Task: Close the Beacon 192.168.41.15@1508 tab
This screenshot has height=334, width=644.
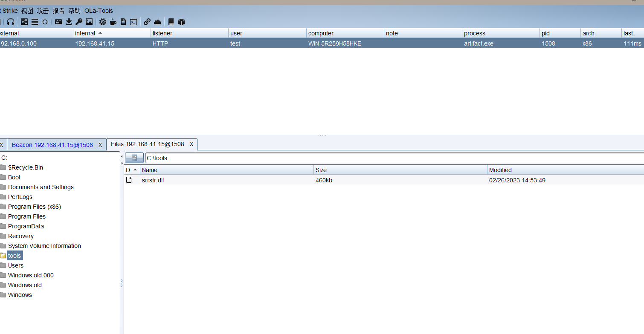Action: click(100, 145)
